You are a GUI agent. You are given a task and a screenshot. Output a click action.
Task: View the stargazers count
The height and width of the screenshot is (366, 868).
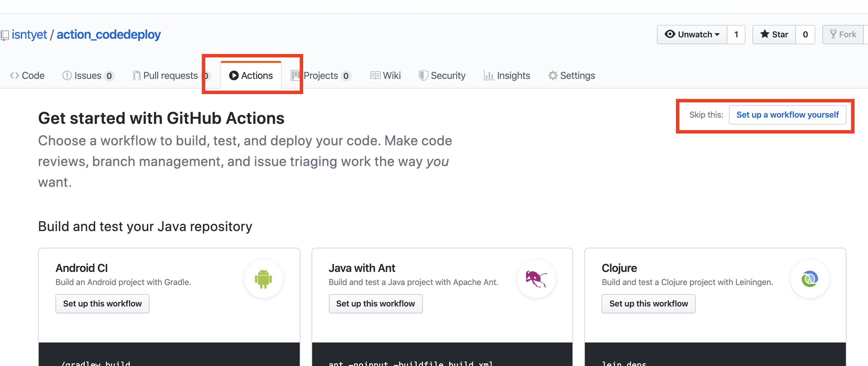point(805,35)
